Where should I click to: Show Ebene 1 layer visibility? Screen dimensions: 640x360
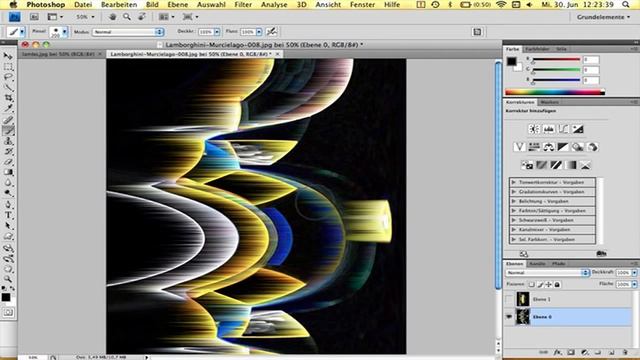pyautogui.click(x=509, y=299)
